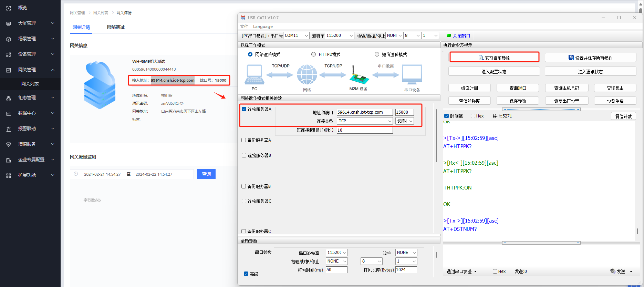Enable the backup server A checkbox
The height and width of the screenshot is (287, 644).
(x=244, y=140)
